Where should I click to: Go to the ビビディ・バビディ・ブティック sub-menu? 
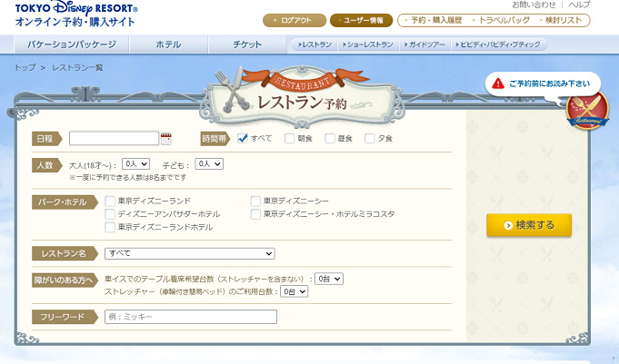point(498,44)
